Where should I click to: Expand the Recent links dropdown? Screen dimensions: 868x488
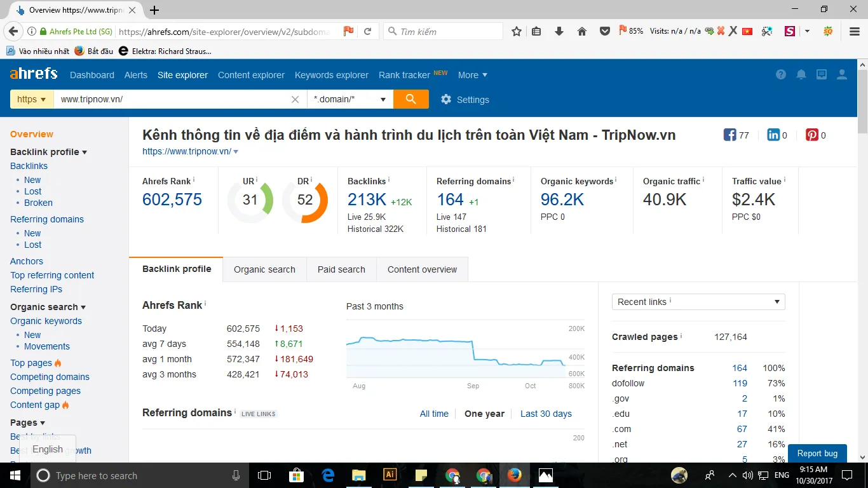(x=698, y=302)
